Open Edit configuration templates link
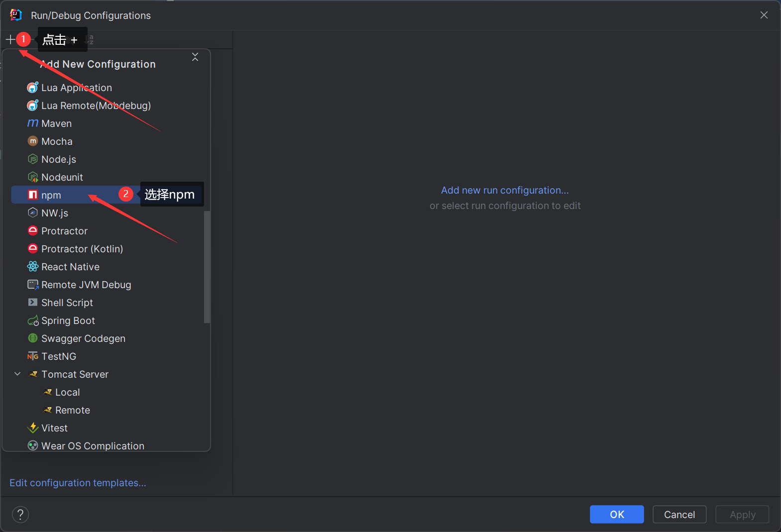781x532 pixels. click(78, 483)
